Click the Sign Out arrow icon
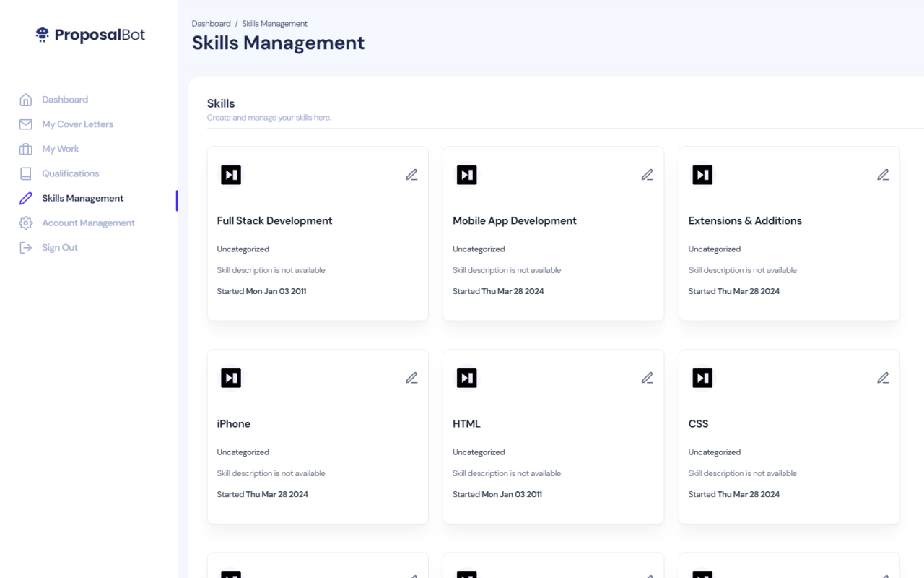 26,247
